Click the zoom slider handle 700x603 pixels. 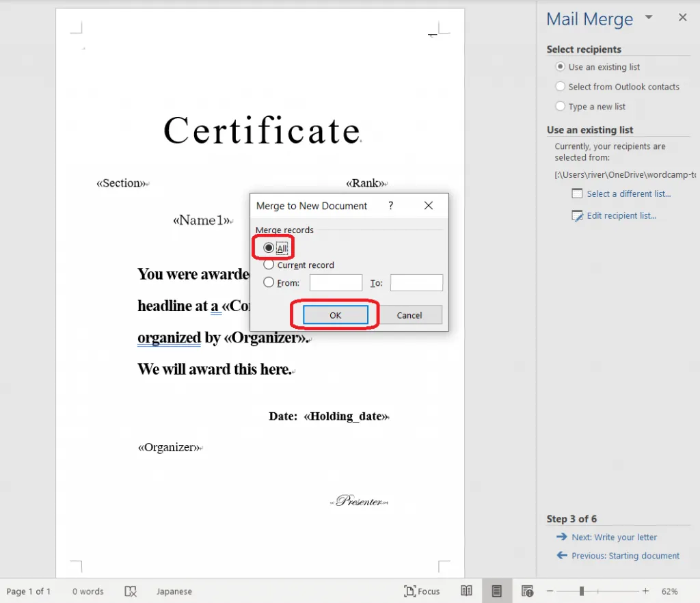pos(582,591)
